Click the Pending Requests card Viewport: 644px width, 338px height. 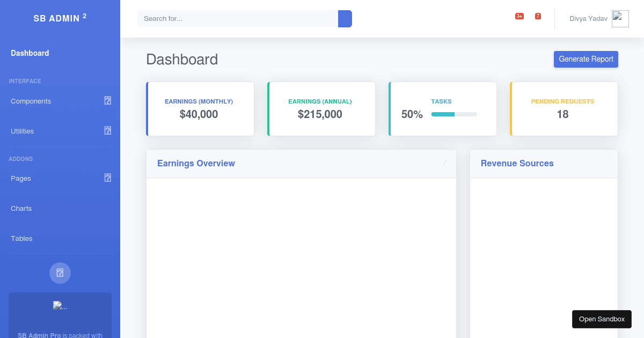click(x=563, y=109)
